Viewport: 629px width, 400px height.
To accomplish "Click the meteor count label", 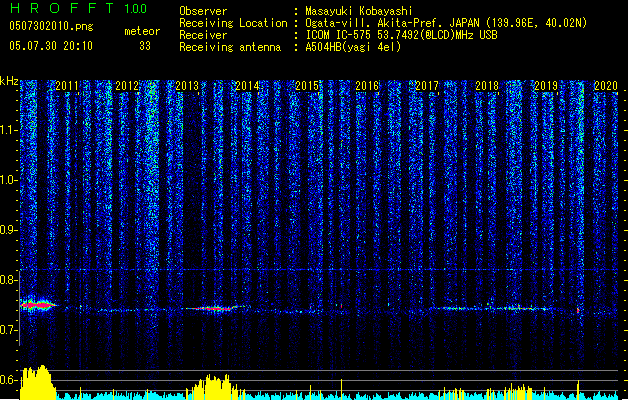I will pyautogui.click(x=142, y=31).
